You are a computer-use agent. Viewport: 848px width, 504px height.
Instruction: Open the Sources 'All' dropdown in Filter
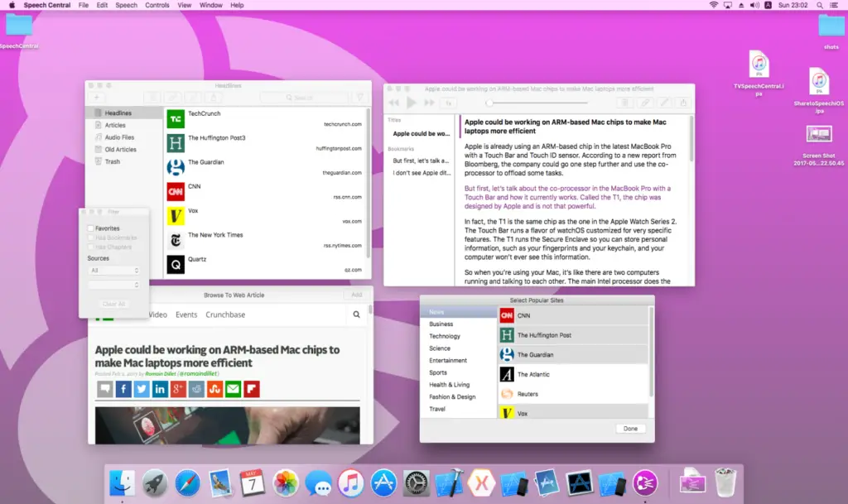coord(113,270)
